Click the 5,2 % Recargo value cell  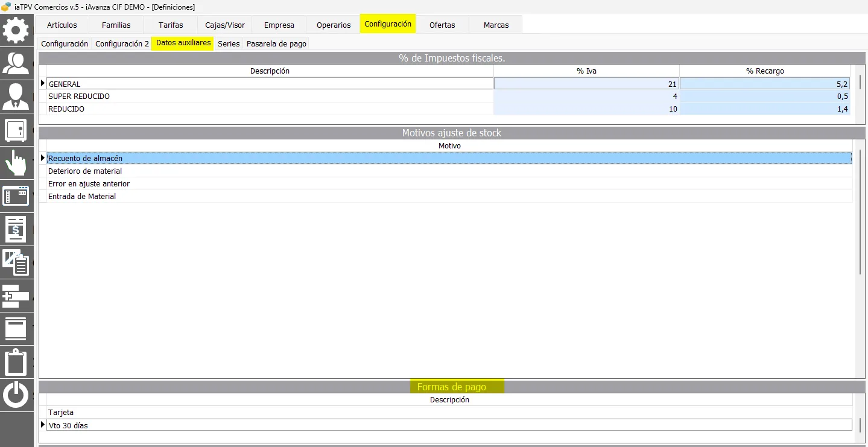(x=765, y=84)
